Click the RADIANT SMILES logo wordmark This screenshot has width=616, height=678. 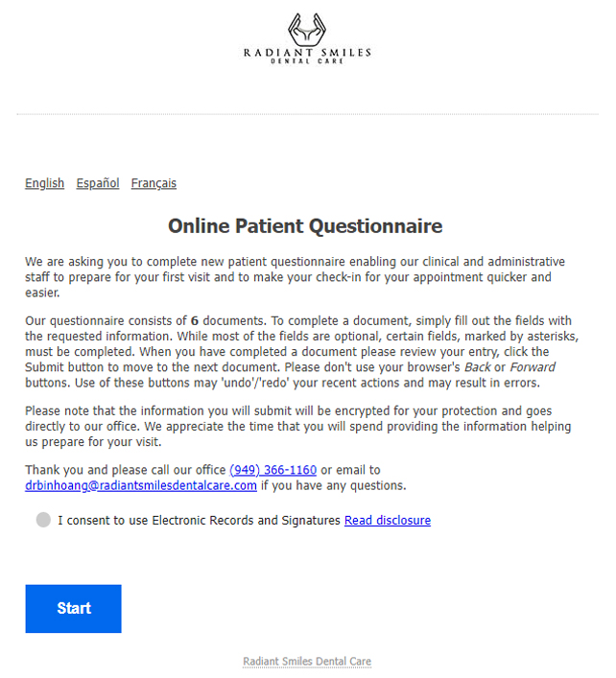pyautogui.click(x=307, y=53)
